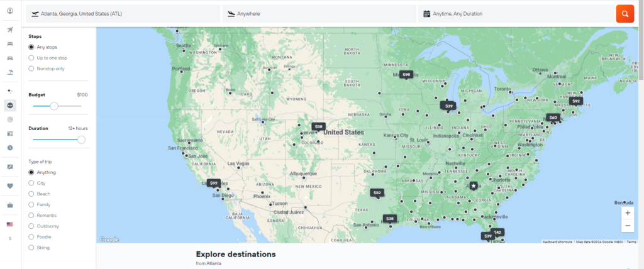The height and width of the screenshot is (269, 644).
Task: Open Flights via the airplane sidebar icon
Action: (10, 30)
